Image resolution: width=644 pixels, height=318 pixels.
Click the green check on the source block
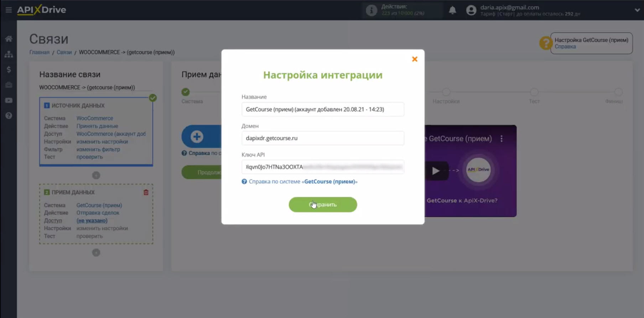tap(153, 98)
